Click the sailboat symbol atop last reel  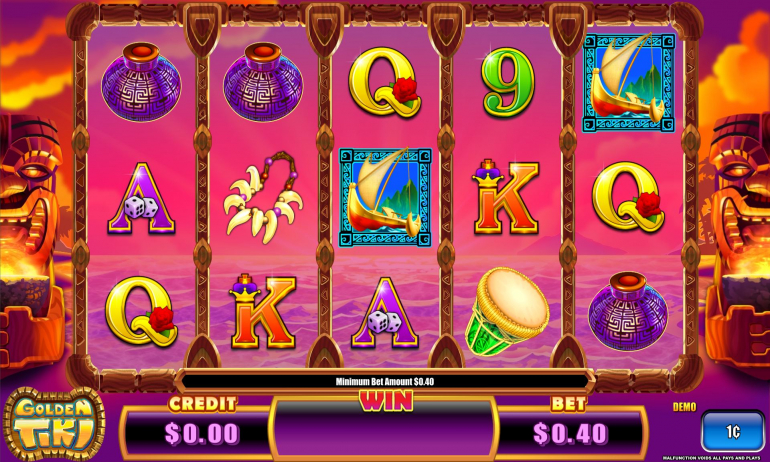(x=629, y=82)
